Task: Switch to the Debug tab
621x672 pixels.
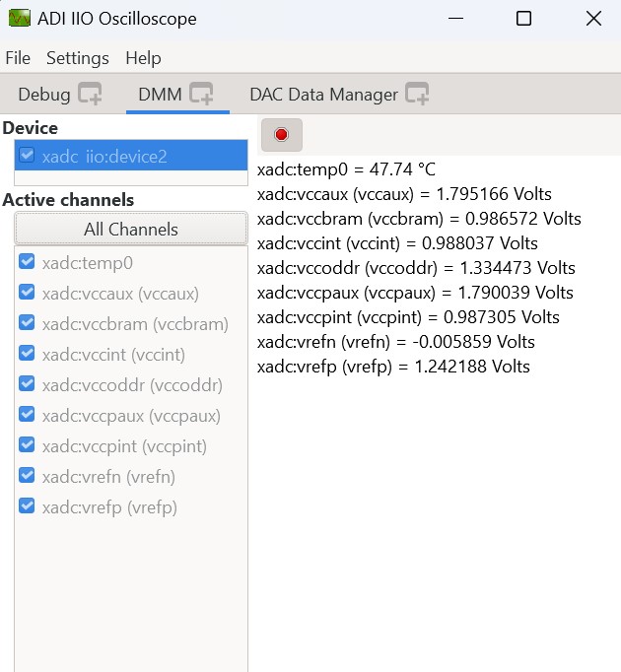Action: click(x=44, y=95)
